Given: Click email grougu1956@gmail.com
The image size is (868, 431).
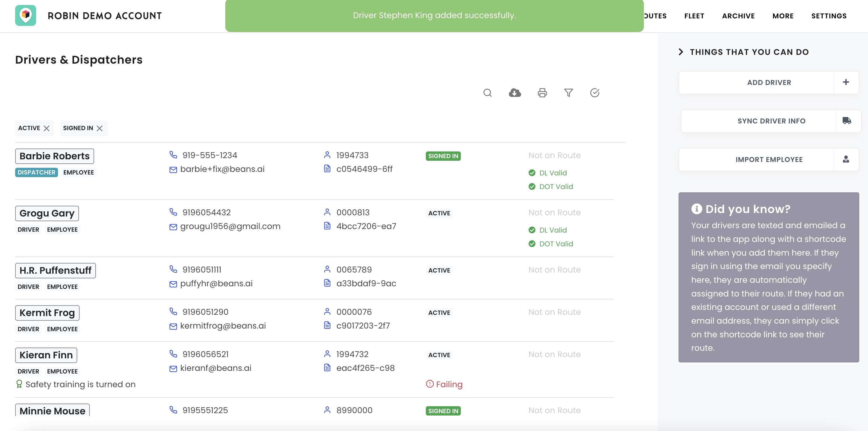Looking at the screenshot, I should tap(230, 226).
